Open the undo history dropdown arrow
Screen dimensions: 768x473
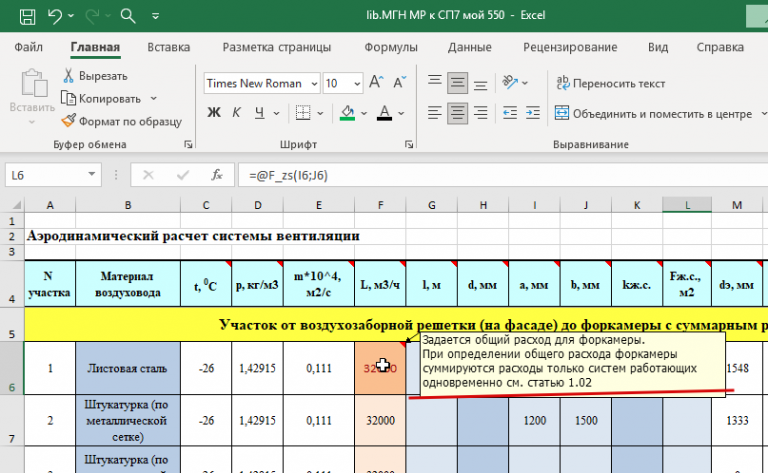point(71,16)
